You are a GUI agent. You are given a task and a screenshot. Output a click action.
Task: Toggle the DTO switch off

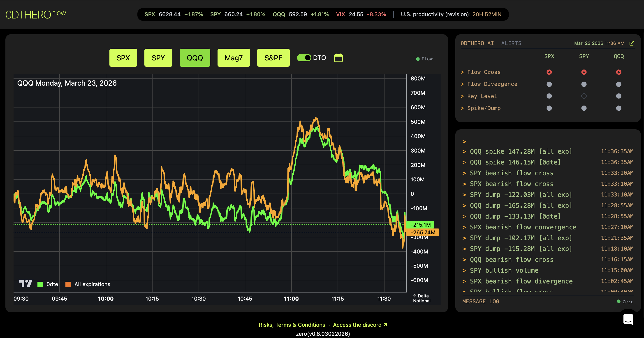[304, 58]
